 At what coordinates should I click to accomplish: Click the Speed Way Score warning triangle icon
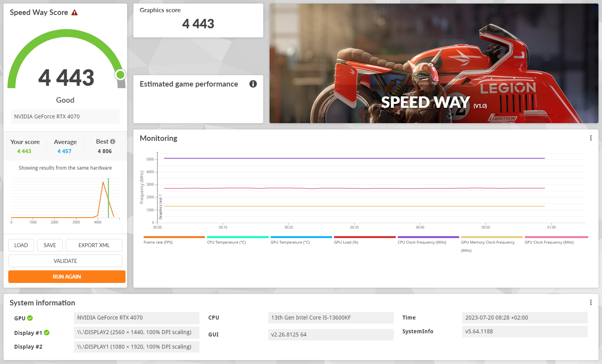point(74,13)
